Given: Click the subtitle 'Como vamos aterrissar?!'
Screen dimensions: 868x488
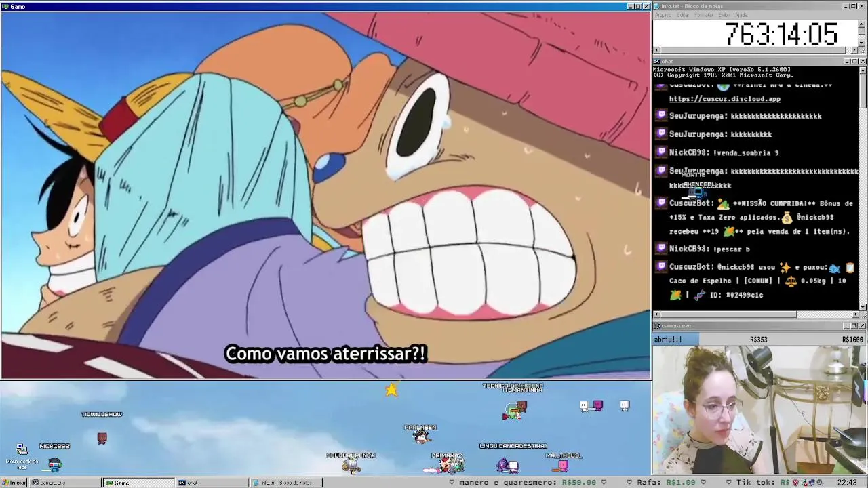Looking at the screenshot, I should point(325,354).
